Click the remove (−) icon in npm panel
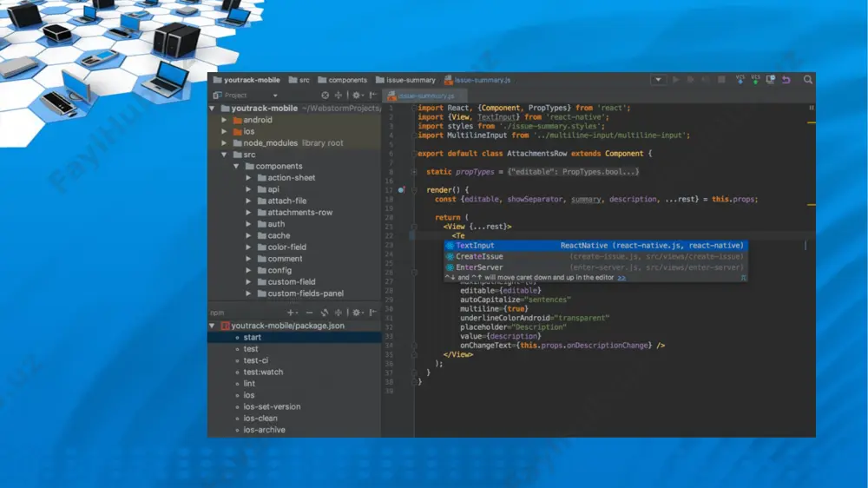The image size is (868, 488). [310, 313]
